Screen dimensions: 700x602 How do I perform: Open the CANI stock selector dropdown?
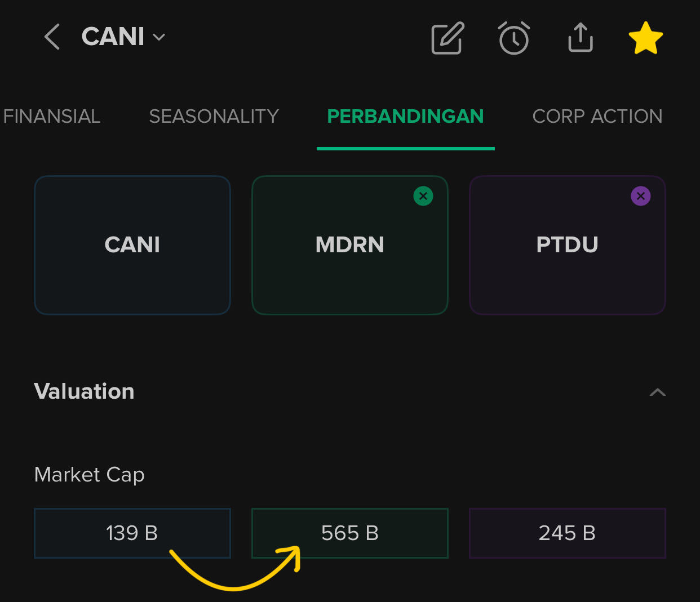(124, 37)
